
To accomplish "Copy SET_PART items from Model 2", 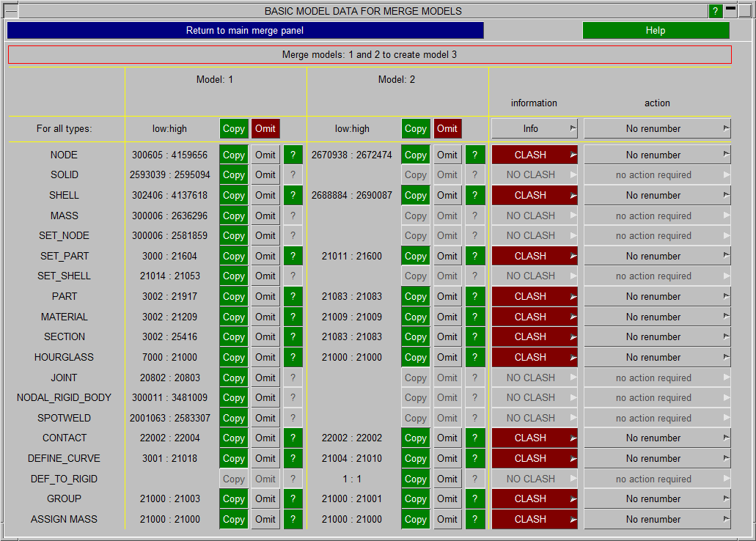I will [416, 256].
